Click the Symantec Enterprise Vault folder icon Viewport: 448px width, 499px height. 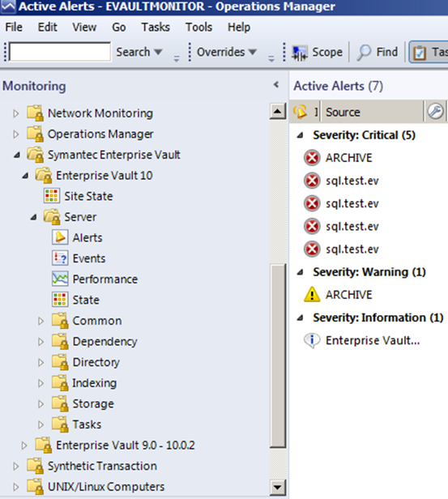35,155
